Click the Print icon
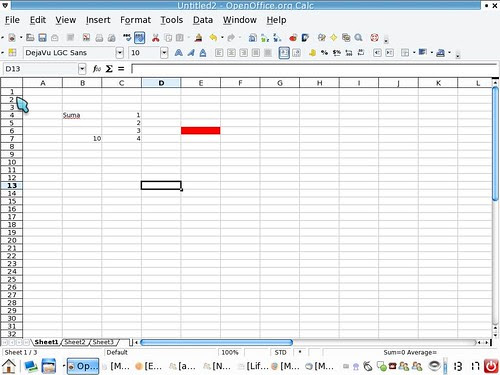The height and width of the screenshot is (375, 500). [x=99, y=38]
